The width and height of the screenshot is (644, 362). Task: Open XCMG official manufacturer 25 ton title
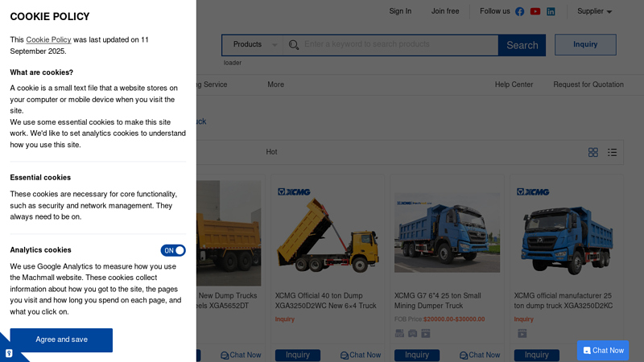[x=563, y=300]
